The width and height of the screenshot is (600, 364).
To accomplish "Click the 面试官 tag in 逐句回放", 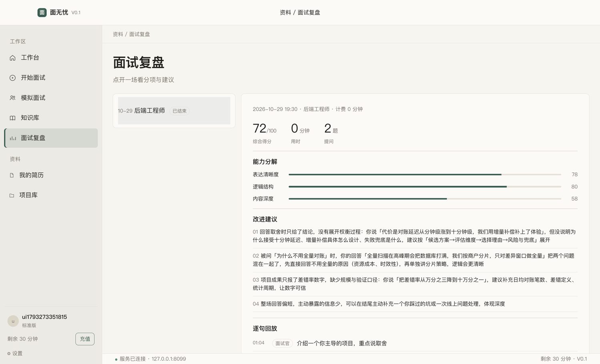I will 282,344.
